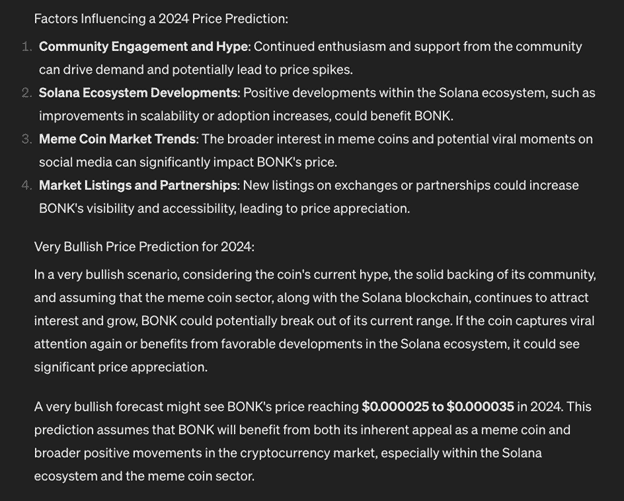Screen dimensions: 624x501
Task: Click 'Market Listings and Partnerships' bold label
Action: pyautogui.click(x=138, y=185)
